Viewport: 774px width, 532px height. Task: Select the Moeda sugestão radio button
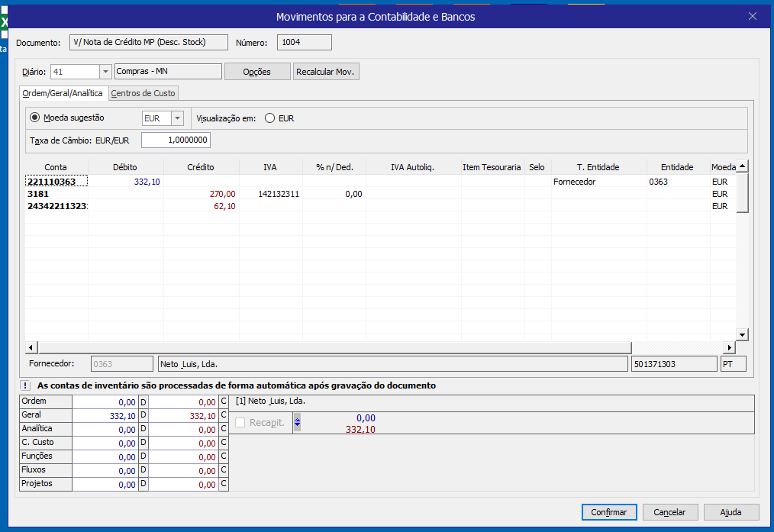(34, 118)
